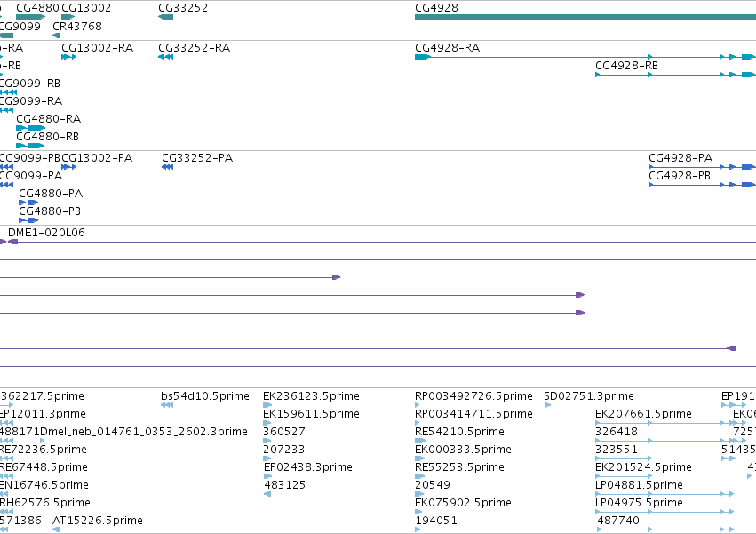Select the long CG4928 gene bar

point(585,17)
